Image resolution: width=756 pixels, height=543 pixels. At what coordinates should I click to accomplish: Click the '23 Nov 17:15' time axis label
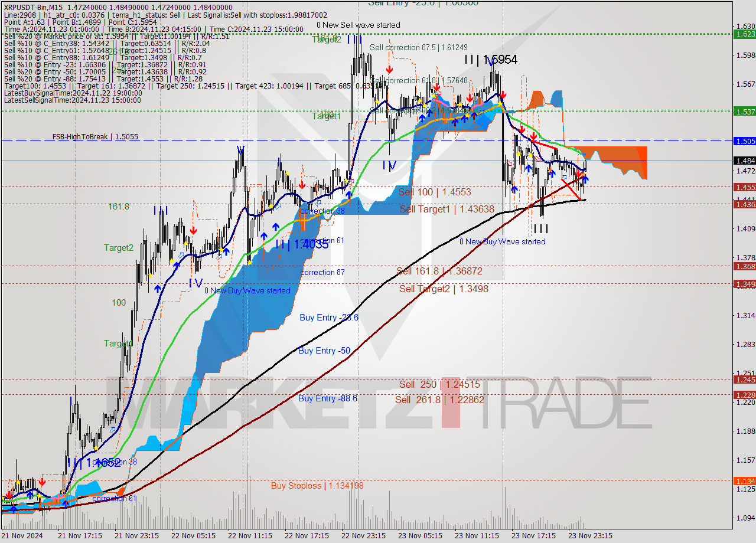[533, 536]
